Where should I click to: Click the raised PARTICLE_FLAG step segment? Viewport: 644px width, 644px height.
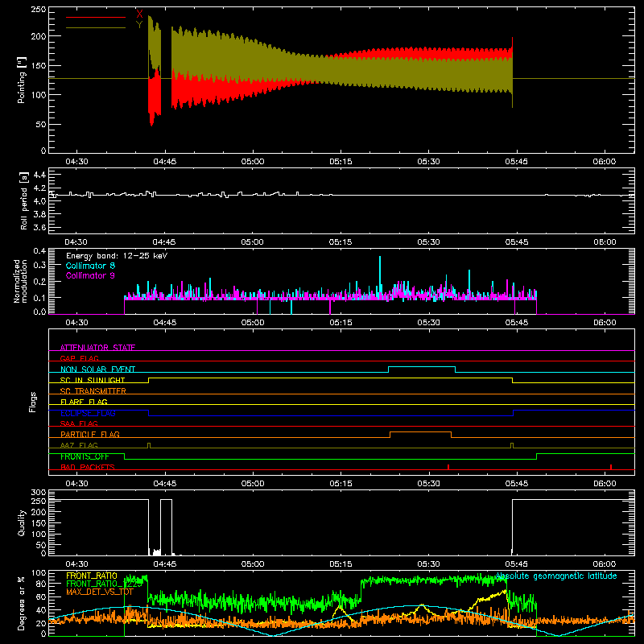(420, 432)
